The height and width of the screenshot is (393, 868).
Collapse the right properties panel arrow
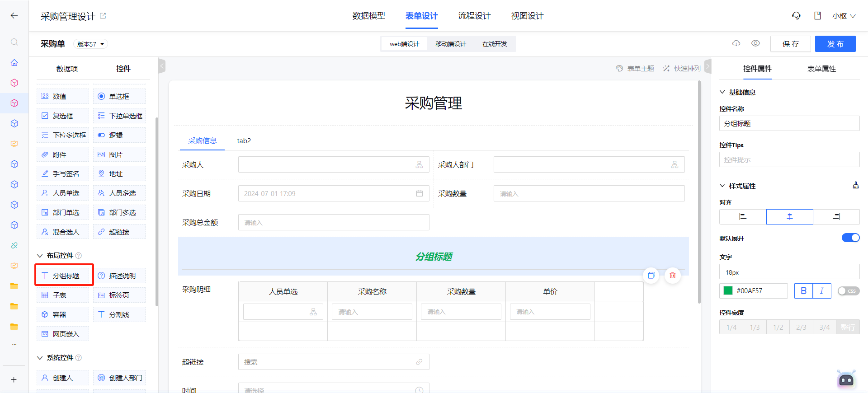point(708,66)
